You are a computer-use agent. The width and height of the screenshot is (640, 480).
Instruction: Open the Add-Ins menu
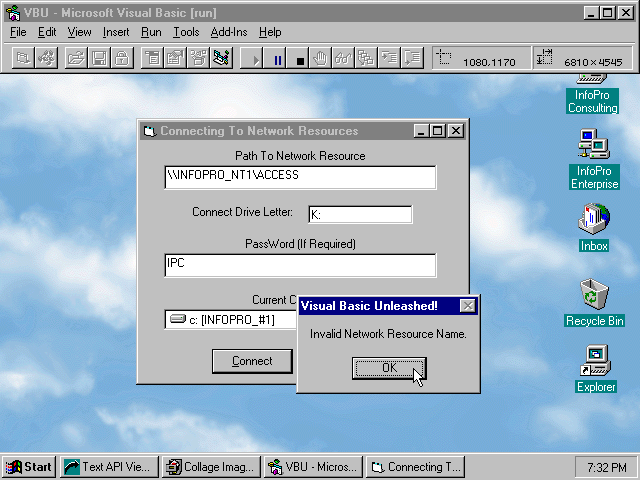(228, 32)
